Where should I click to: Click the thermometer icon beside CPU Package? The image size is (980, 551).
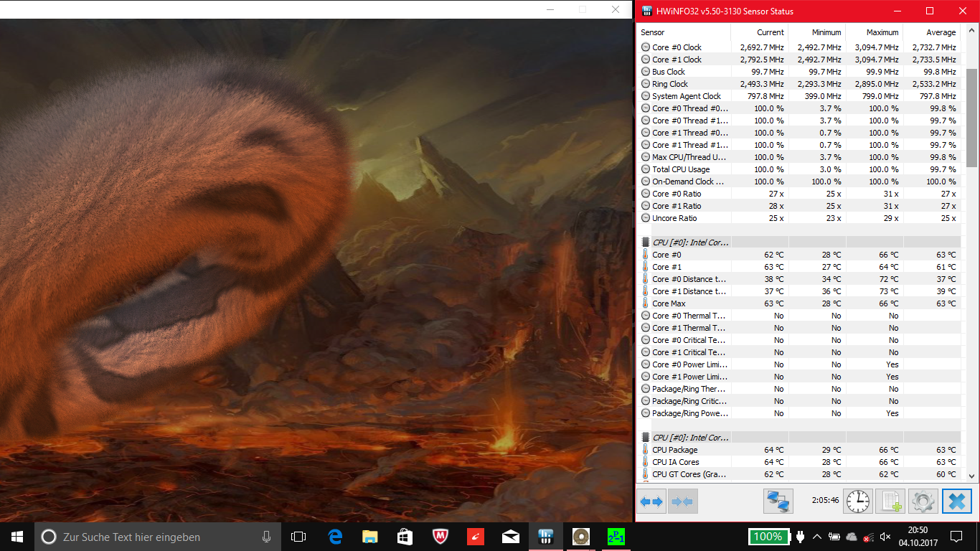point(646,450)
